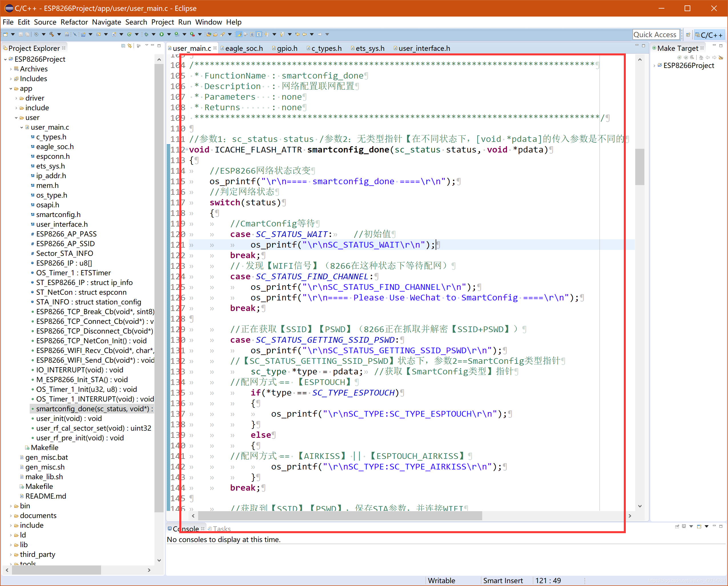Expand the Archives tree node

[x=11, y=69]
